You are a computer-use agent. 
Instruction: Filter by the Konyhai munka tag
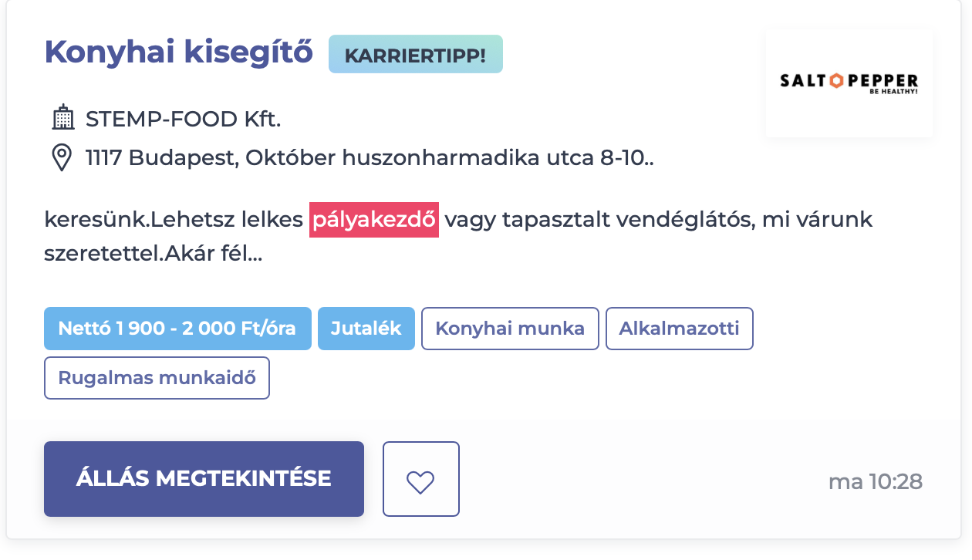(x=510, y=329)
